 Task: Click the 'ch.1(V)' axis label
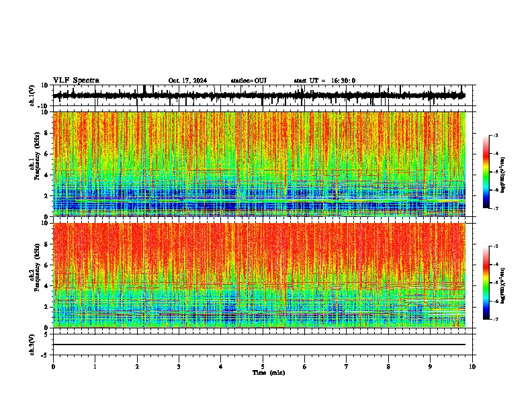32,95
